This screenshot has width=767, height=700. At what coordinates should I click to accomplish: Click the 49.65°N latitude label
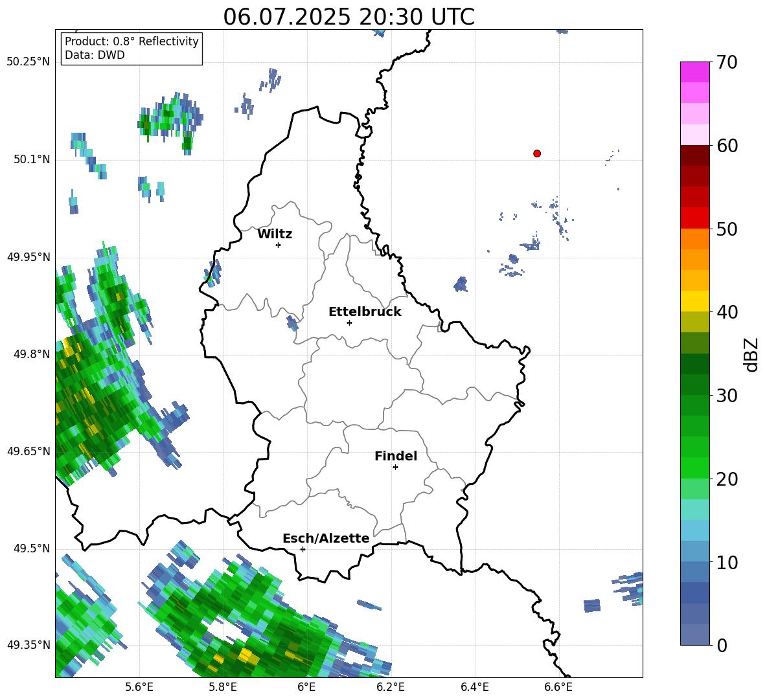click(x=29, y=451)
